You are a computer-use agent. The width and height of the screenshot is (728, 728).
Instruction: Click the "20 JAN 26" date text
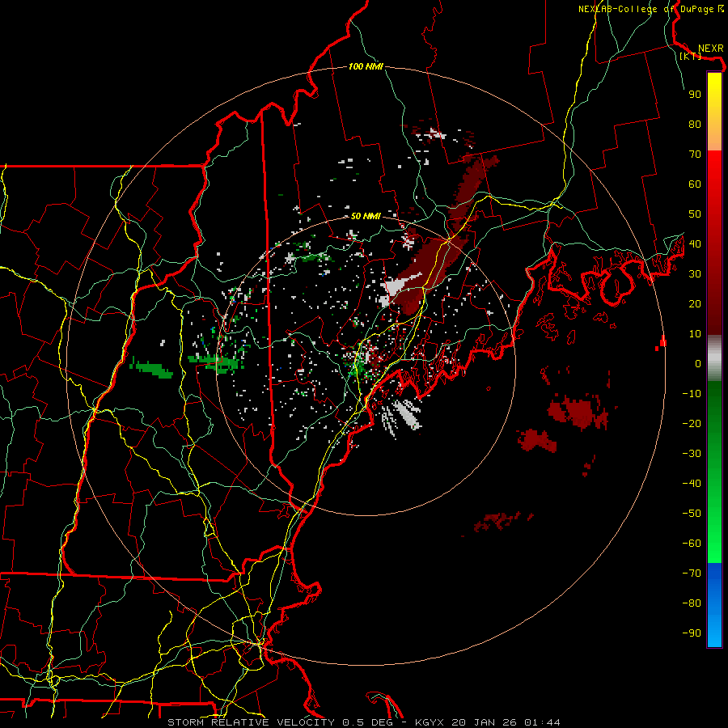(x=484, y=722)
